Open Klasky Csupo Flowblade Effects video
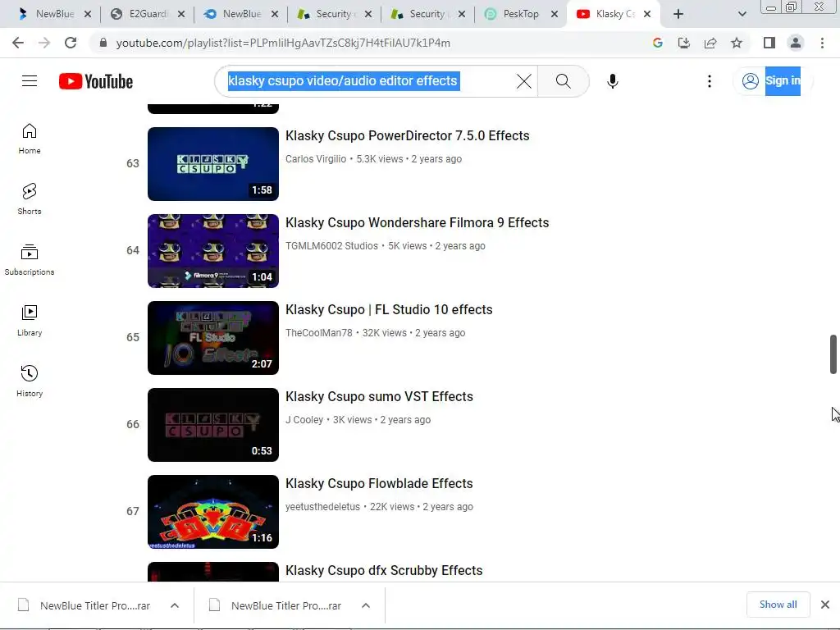This screenshot has height=630, width=840. (x=379, y=483)
